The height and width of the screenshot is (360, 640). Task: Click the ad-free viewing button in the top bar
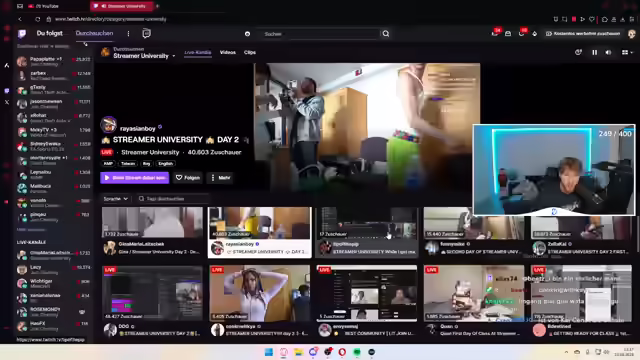point(583,33)
